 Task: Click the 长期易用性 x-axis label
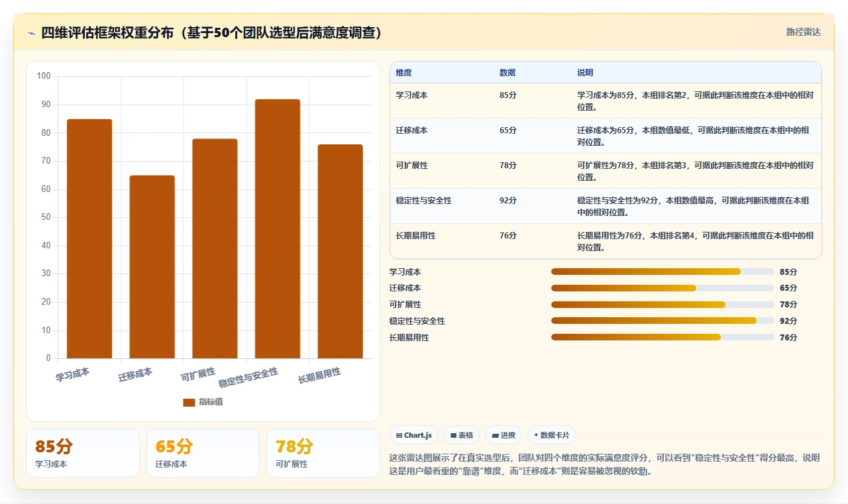[x=319, y=376]
